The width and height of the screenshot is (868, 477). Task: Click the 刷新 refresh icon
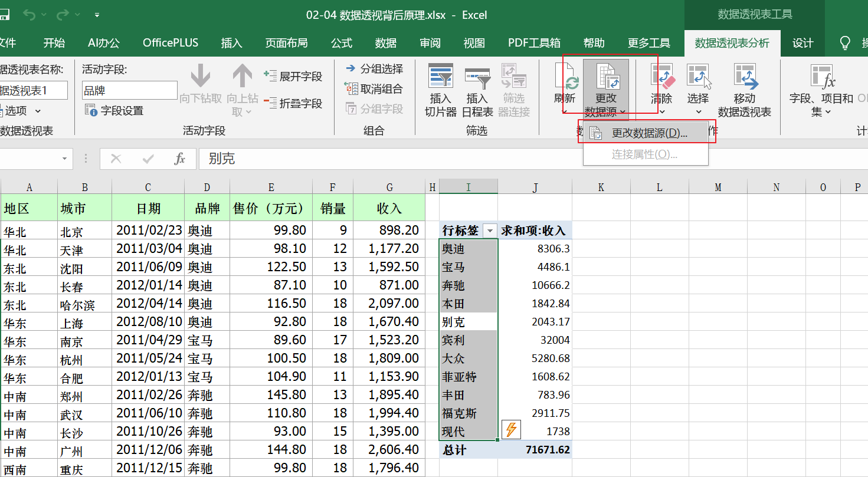[x=566, y=77]
